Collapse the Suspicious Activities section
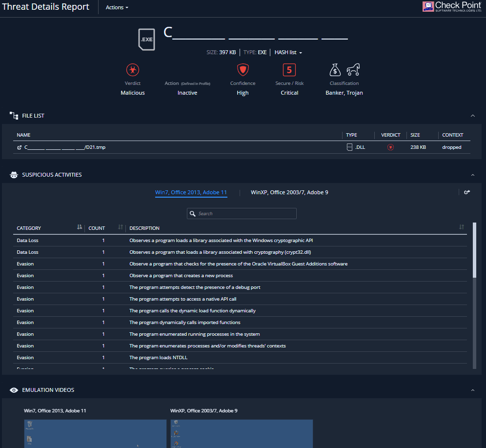This screenshot has width=486, height=448. (x=472, y=175)
